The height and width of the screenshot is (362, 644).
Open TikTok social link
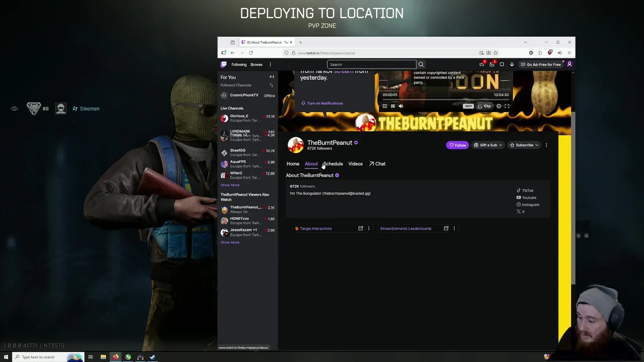tap(525, 191)
